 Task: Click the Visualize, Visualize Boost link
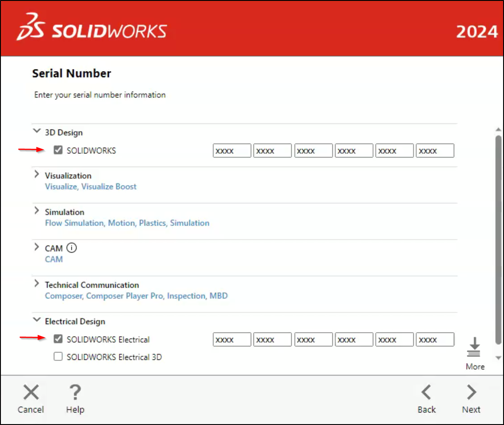coord(91,187)
